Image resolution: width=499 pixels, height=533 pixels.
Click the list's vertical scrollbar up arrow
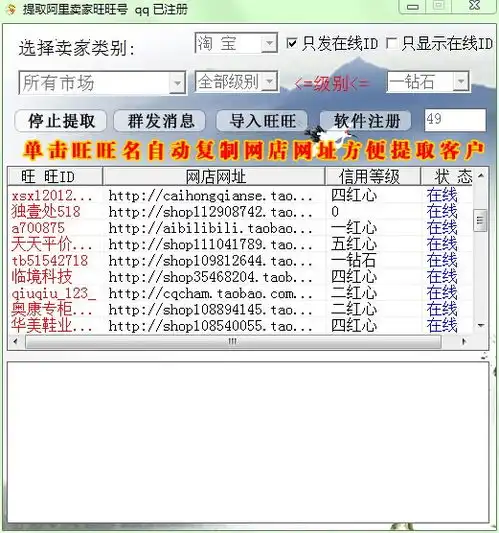[x=481, y=176]
